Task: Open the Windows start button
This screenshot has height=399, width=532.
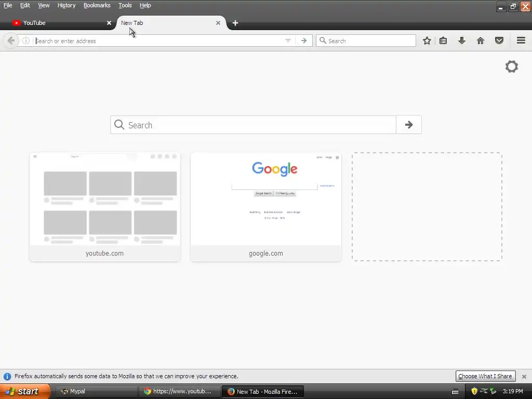Action: pyautogui.click(x=25, y=391)
